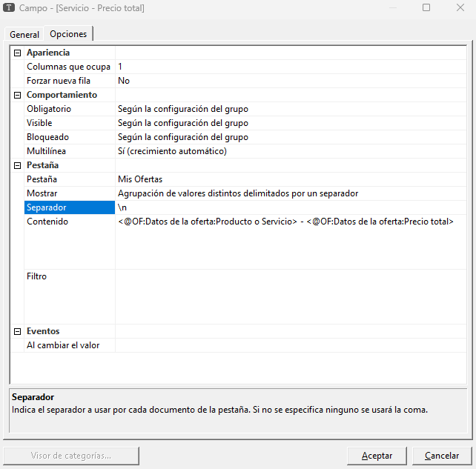
Task: Click the Mostrar property value
Action: (289, 193)
